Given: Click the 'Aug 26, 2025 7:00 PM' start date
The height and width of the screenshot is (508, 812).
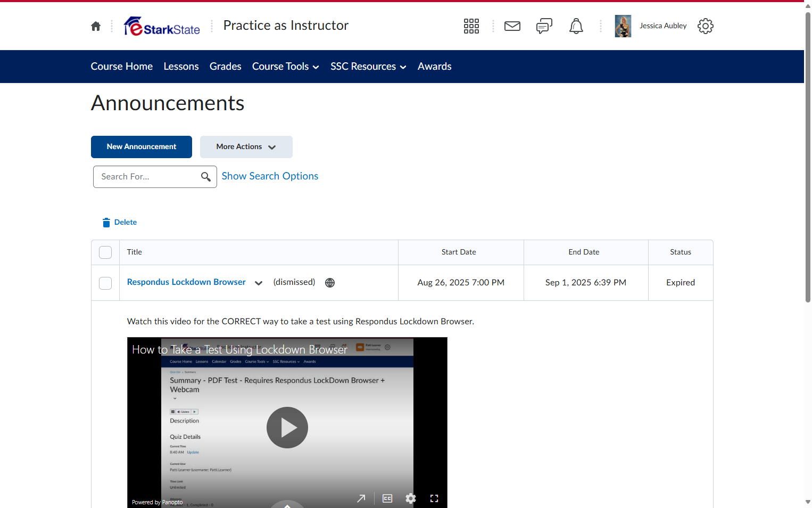Looking at the screenshot, I should coord(461,283).
